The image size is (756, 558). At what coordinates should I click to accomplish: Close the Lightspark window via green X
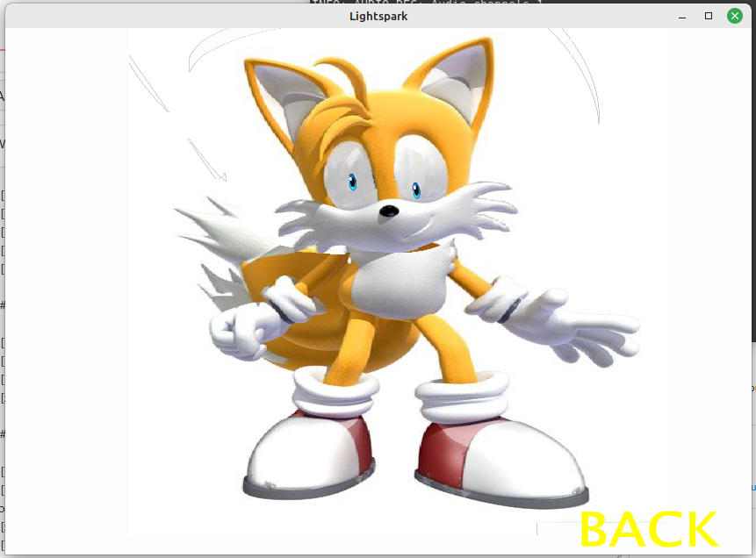coord(734,15)
